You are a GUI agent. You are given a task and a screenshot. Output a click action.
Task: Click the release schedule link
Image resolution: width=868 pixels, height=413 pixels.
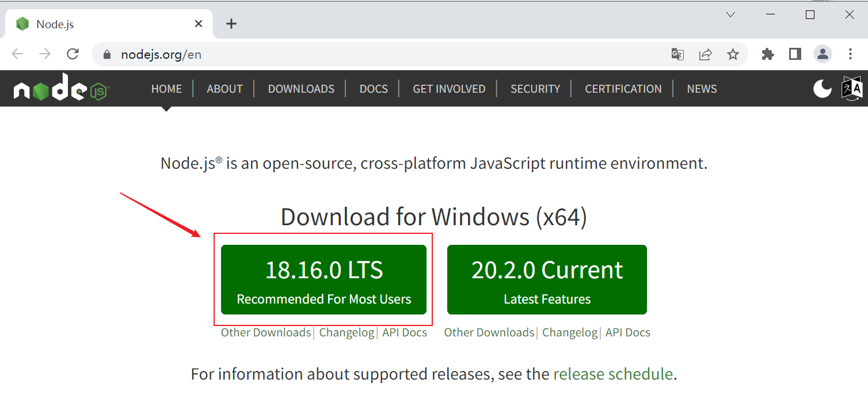(x=614, y=374)
